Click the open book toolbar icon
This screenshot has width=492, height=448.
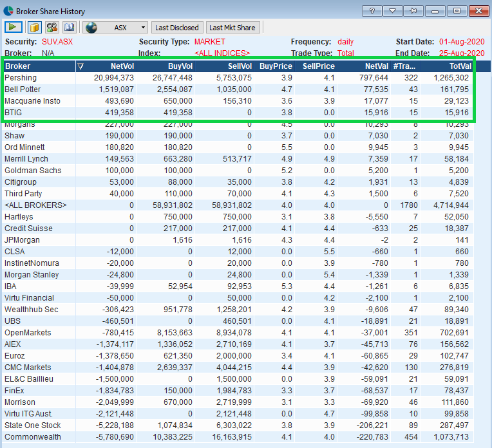(x=69, y=27)
